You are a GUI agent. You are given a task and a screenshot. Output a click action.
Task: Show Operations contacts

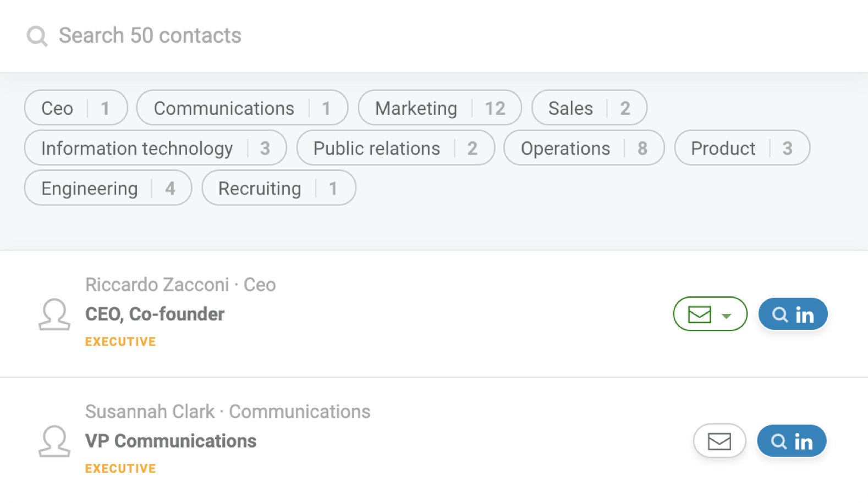point(584,148)
